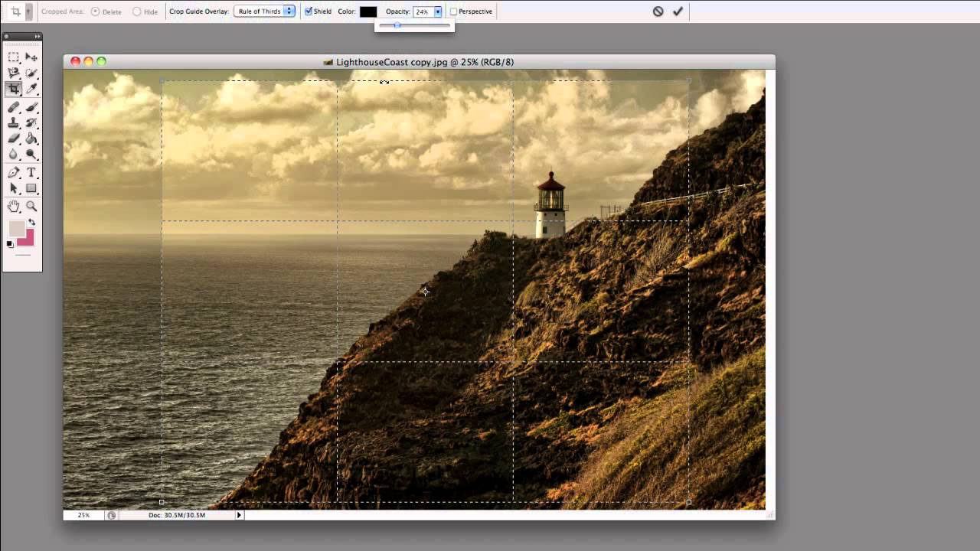980x551 pixels.
Task: Click the foreground color swatch
Action: pyautogui.click(x=16, y=228)
